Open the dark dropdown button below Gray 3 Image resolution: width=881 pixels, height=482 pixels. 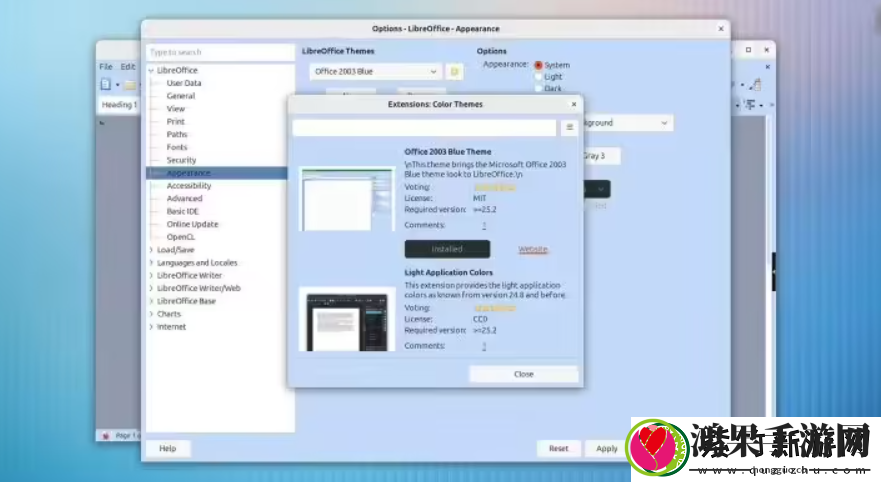[x=597, y=189]
